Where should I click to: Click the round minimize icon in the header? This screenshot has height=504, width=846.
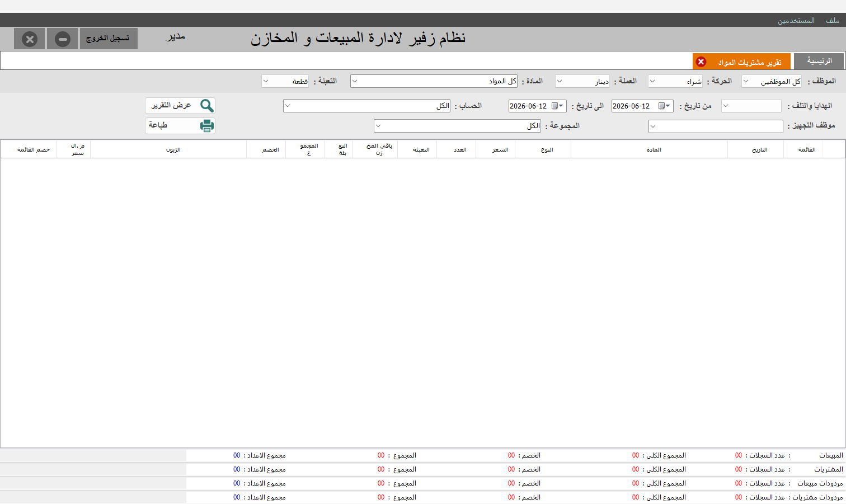point(63,39)
